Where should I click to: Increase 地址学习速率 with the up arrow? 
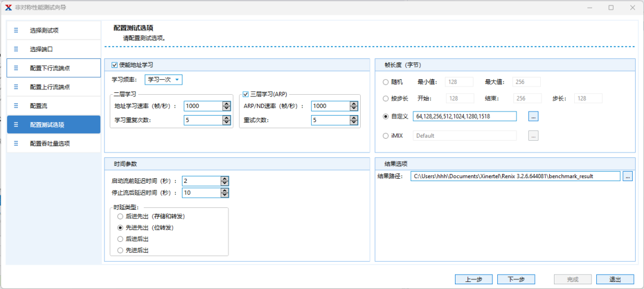[x=226, y=103]
